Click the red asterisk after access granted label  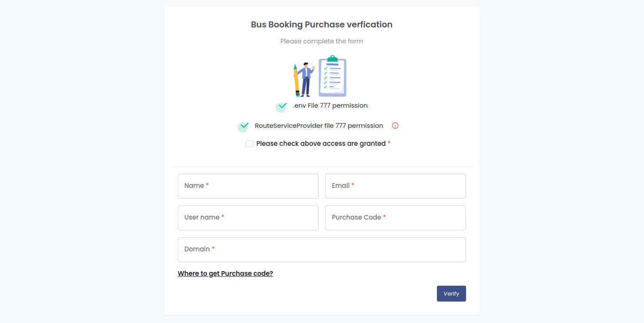pos(389,143)
